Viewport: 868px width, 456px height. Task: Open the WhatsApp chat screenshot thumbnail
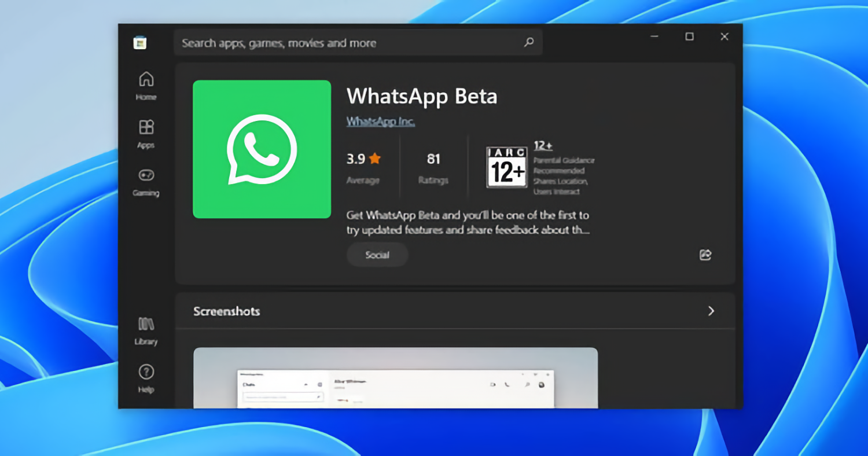tap(395, 378)
